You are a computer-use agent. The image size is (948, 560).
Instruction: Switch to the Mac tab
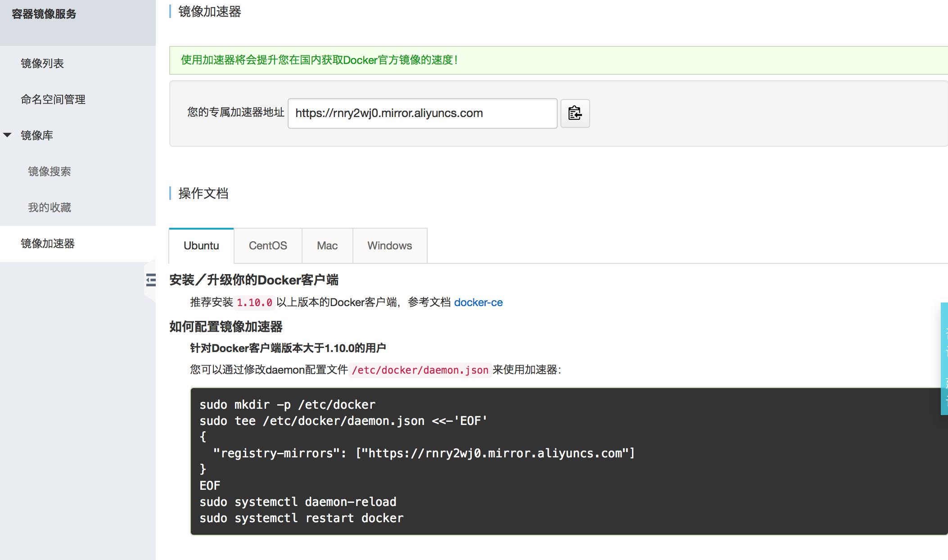[x=327, y=246]
